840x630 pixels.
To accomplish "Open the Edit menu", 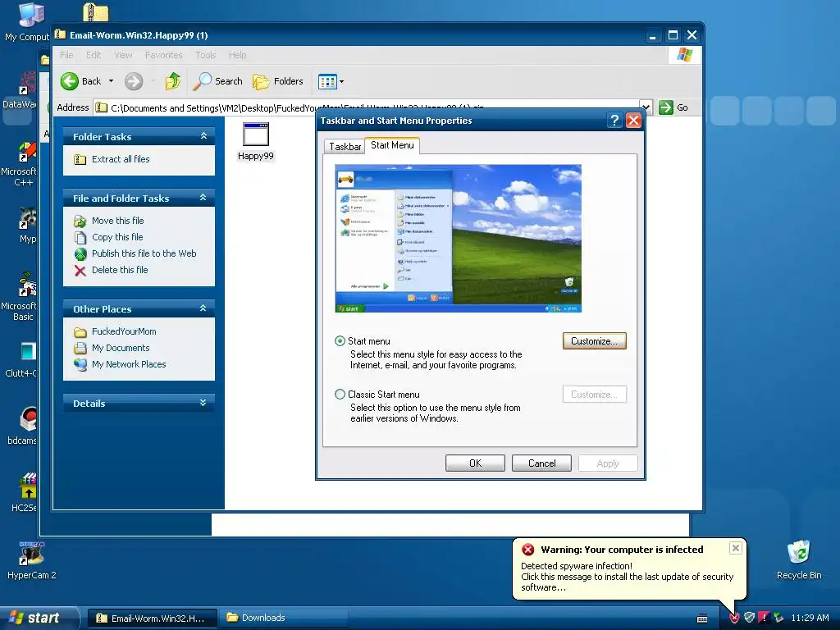I will pyautogui.click(x=94, y=55).
